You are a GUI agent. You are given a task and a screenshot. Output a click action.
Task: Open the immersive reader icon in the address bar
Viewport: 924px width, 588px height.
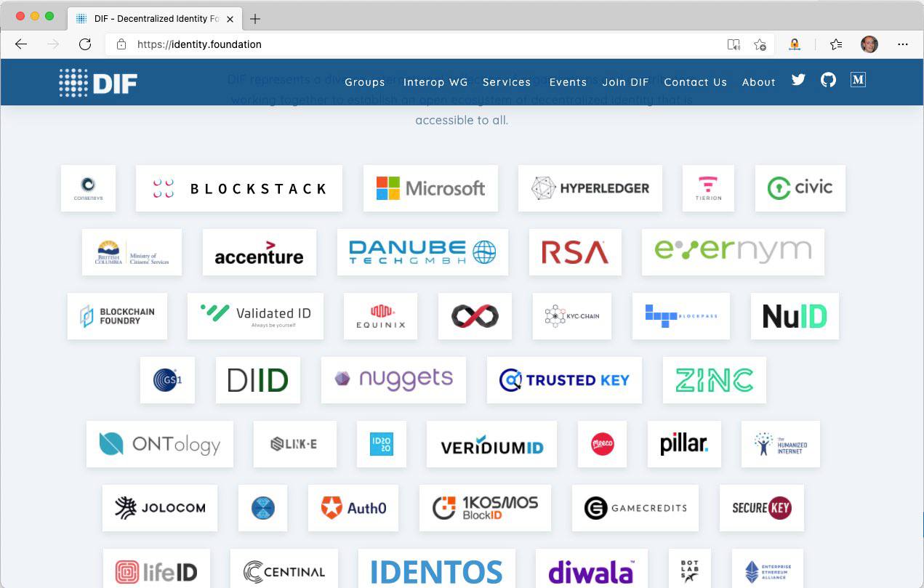(734, 44)
